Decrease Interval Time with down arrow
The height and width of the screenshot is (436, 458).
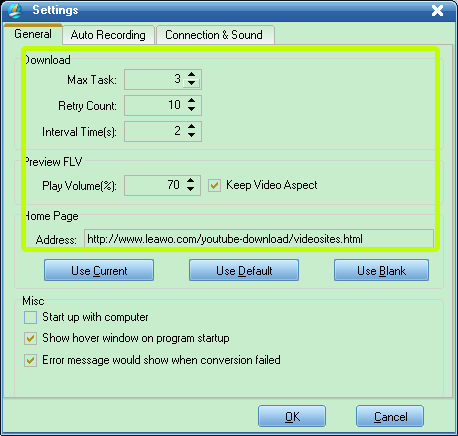(x=191, y=135)
